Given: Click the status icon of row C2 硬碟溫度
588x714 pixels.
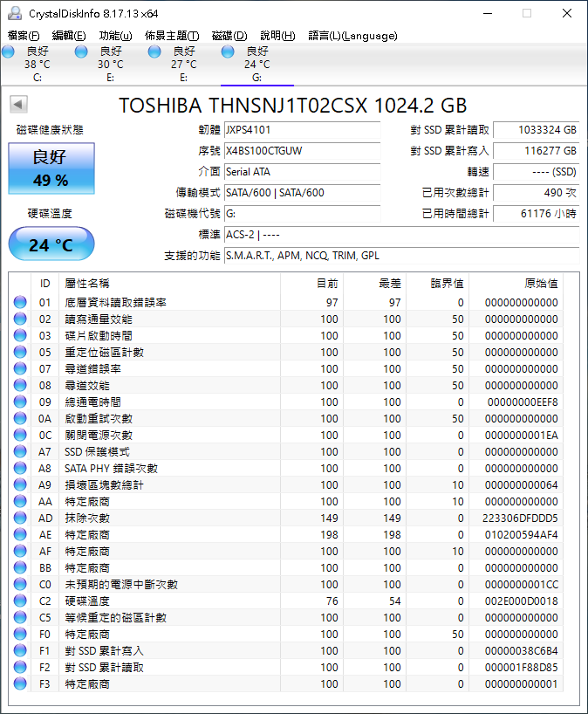Looking at the screenshot, I should click(x=20, y=601).
